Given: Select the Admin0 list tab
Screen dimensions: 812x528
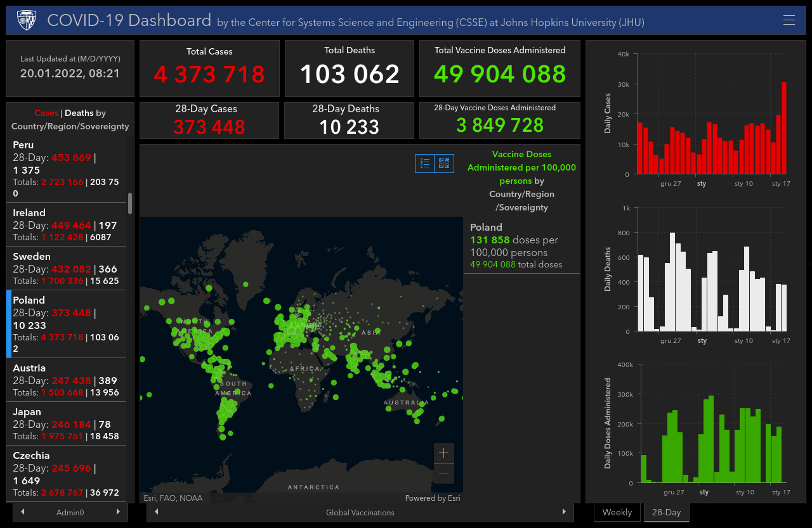Looking at the screenshot, I should coord(70,512).
